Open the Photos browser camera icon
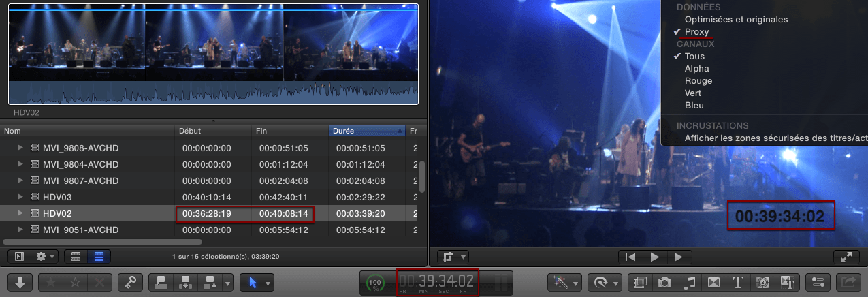 664,282
